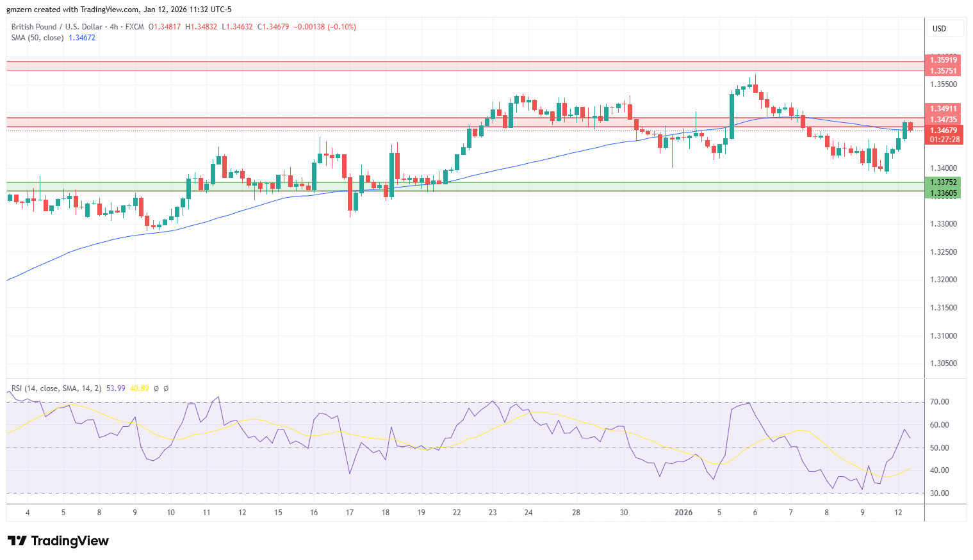
Task: Click the 1.30500 price axis tick
Action: point(944,364)
